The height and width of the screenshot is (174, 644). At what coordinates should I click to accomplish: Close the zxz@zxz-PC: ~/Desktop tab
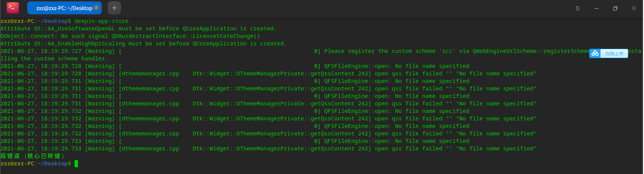[96, 7]
